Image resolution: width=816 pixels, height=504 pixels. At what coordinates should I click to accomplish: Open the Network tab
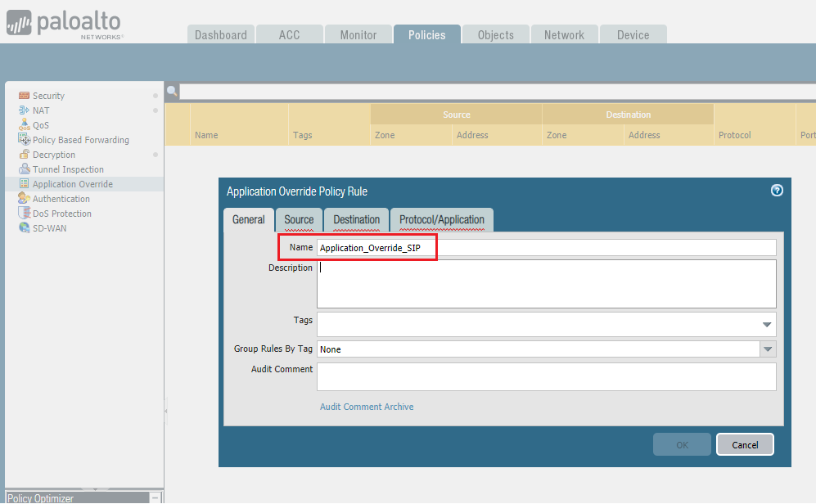pos(564,35)
